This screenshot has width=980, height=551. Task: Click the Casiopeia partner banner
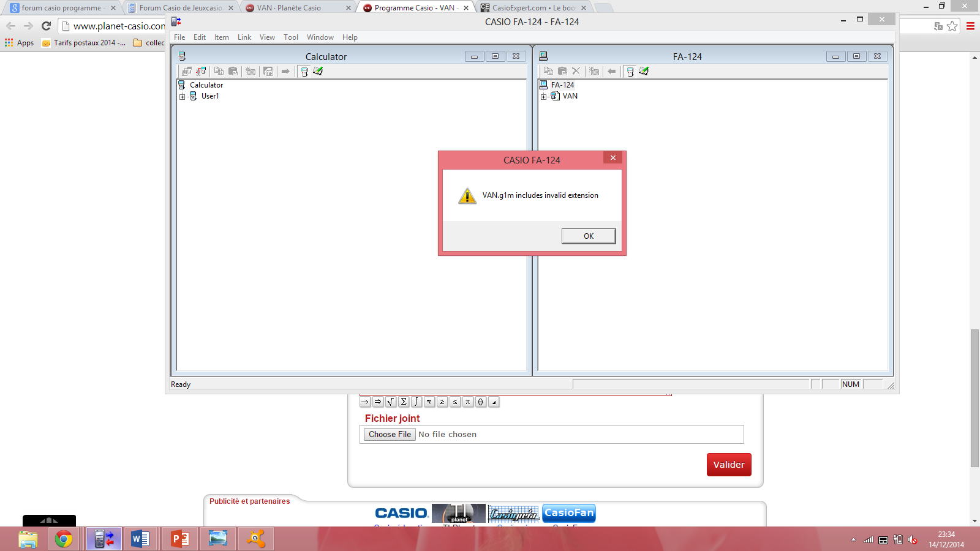pyautogui.click(x=514, y=513)
